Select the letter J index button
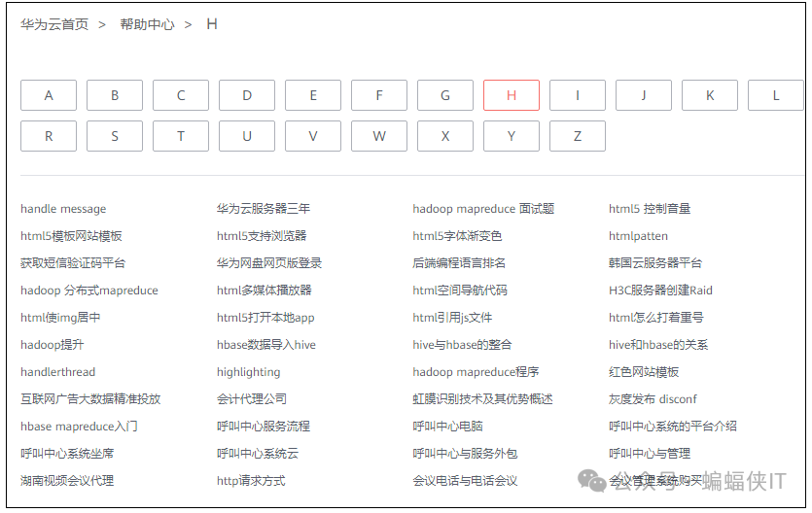Screen dimensions: 812x513 click(644, 95)
